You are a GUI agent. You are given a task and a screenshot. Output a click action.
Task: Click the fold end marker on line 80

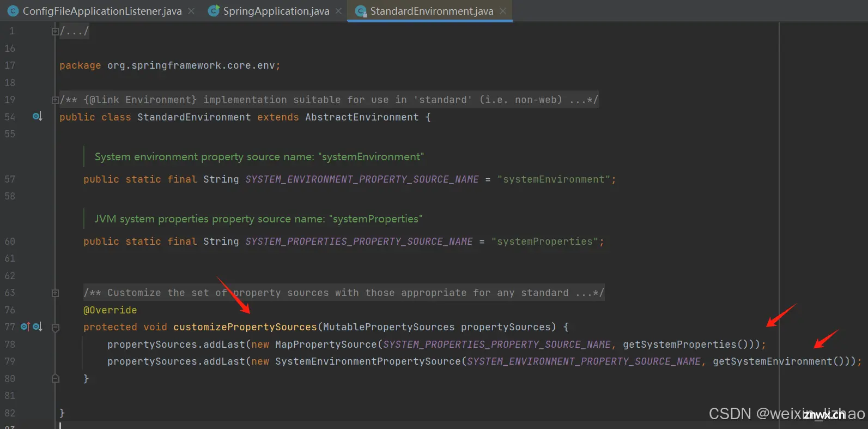(x=55, y=378)
